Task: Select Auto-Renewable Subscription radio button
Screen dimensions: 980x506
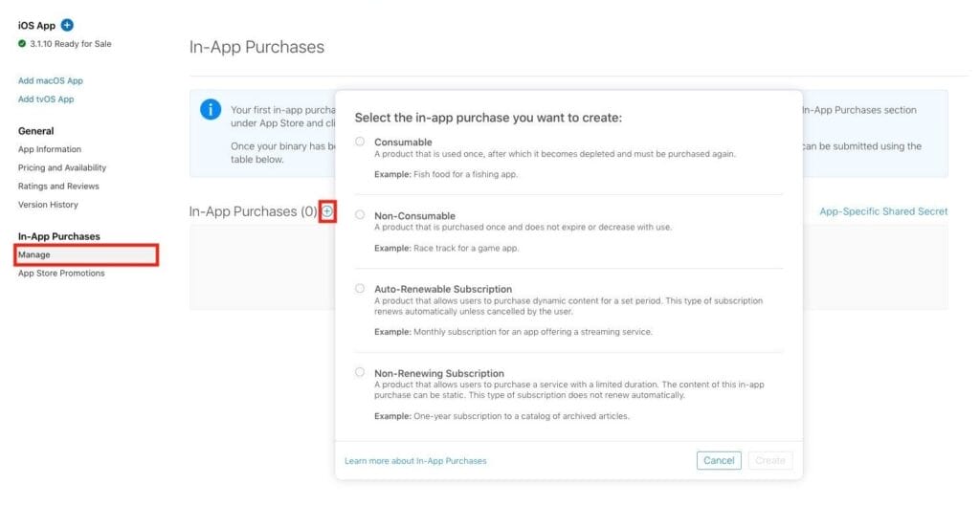Action: point(360,288)
